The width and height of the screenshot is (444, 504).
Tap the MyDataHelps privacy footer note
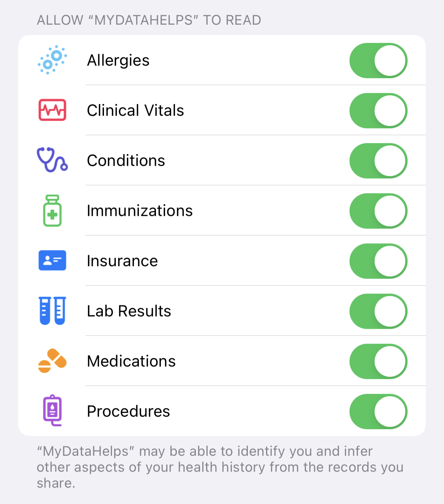tap(220, 467)
